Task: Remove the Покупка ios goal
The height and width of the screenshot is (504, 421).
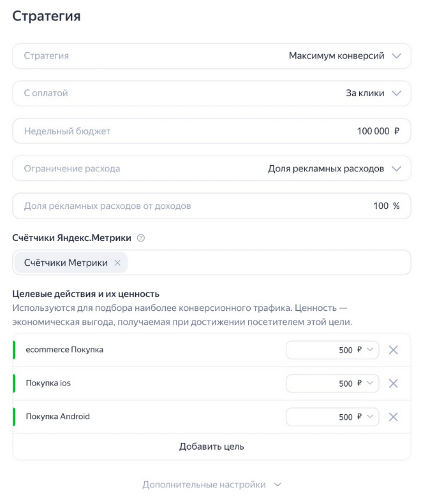Action: pos(393,384)
